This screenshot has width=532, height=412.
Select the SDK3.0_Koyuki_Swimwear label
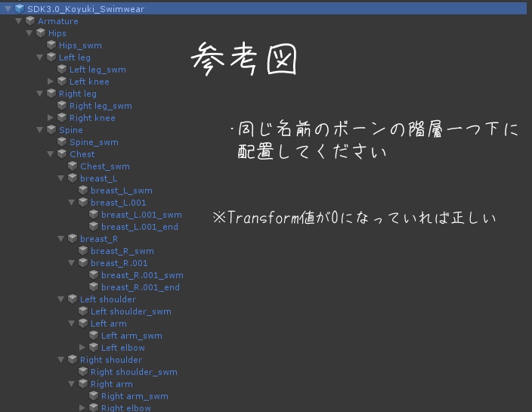86,9
